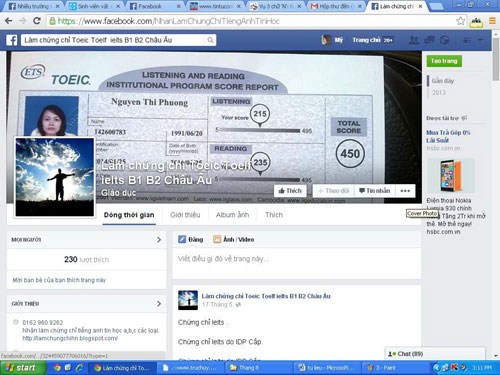Screen dimensions: 500x375
Task: Switch to the Album ảnh tab
Action: click(x=232, y=215)
